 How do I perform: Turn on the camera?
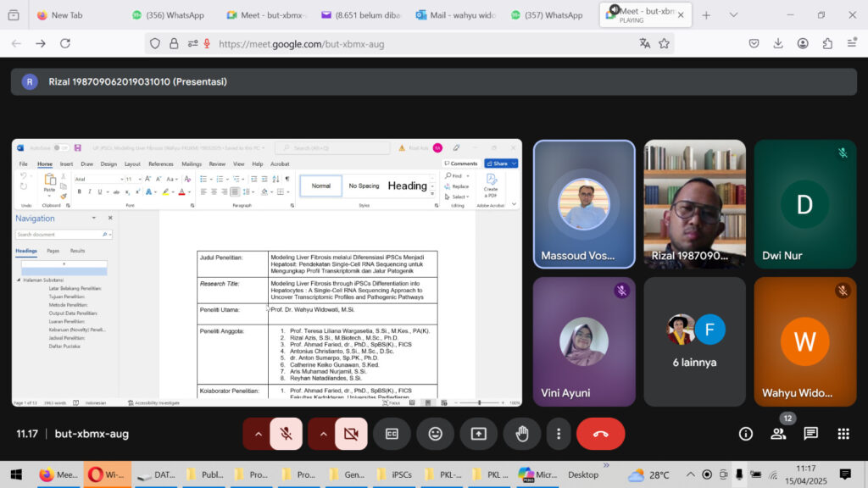coord(351,434)
